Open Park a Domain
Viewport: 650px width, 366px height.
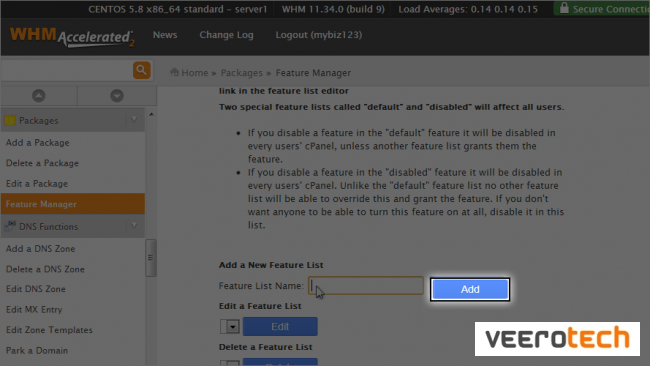(37, 350)
